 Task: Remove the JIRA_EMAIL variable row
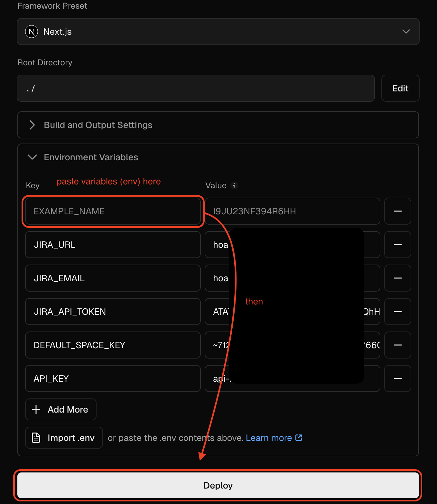coord(397,278)
